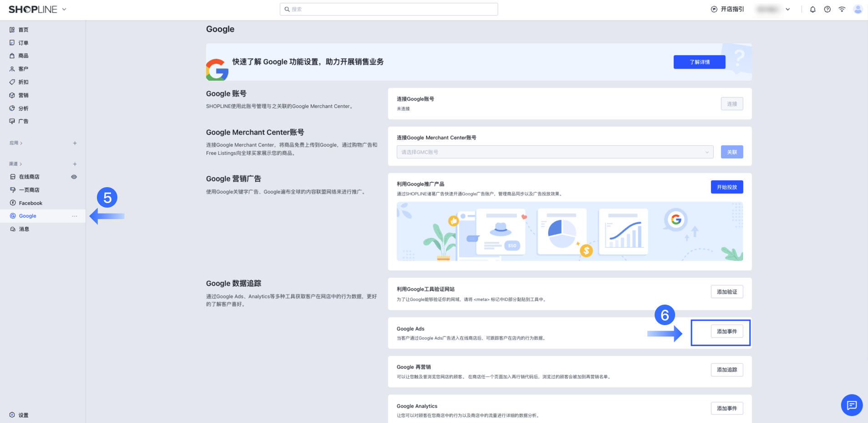
Task: Click the 消息 messages sidebar icon
Action: [x=13, y=229]
